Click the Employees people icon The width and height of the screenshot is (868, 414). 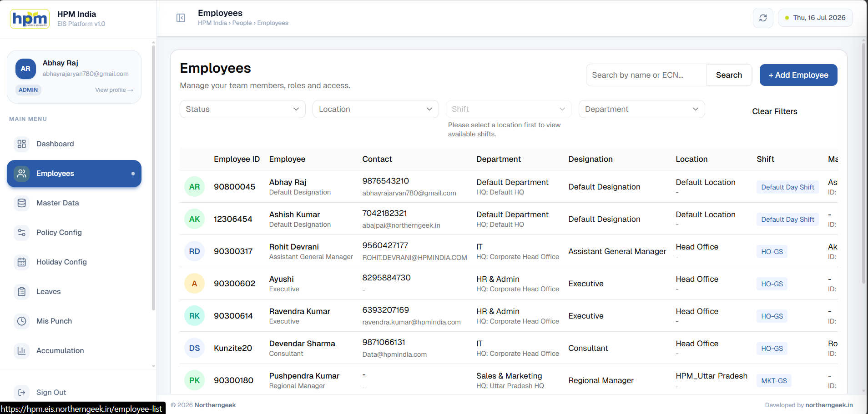[22, 174]
